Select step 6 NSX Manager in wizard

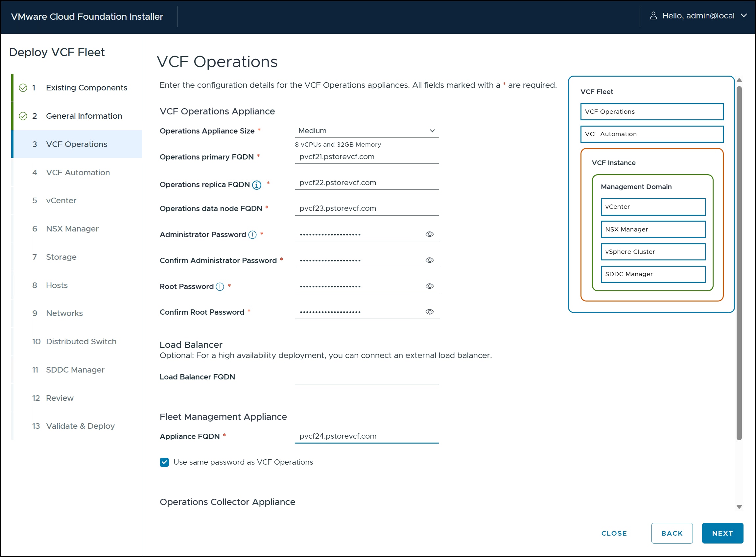[x=77, y=229]
